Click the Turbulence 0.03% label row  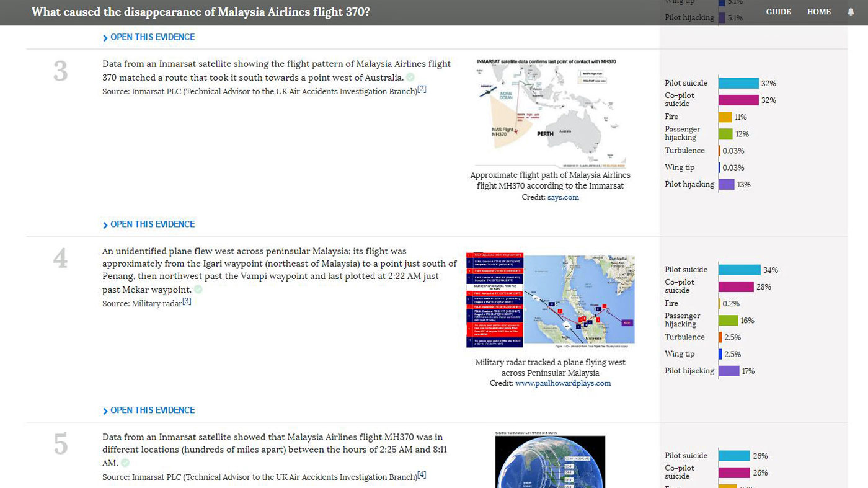704,151
